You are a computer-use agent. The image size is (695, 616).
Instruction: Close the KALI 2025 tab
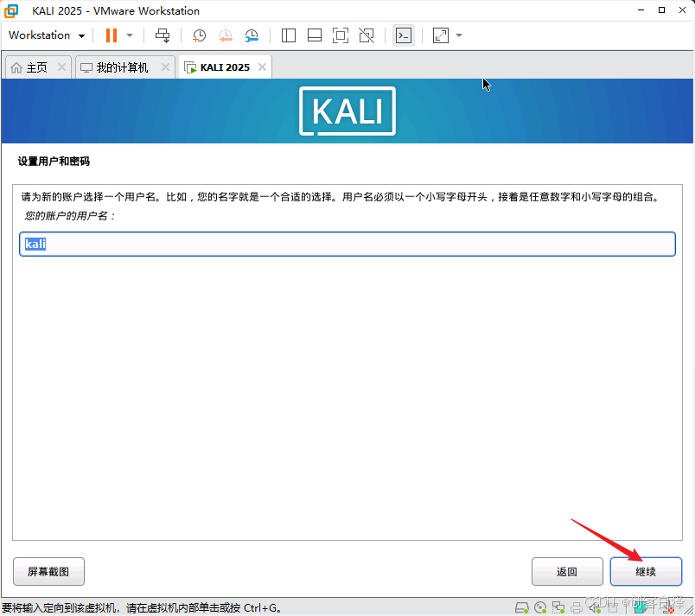[x=263, y=67]
